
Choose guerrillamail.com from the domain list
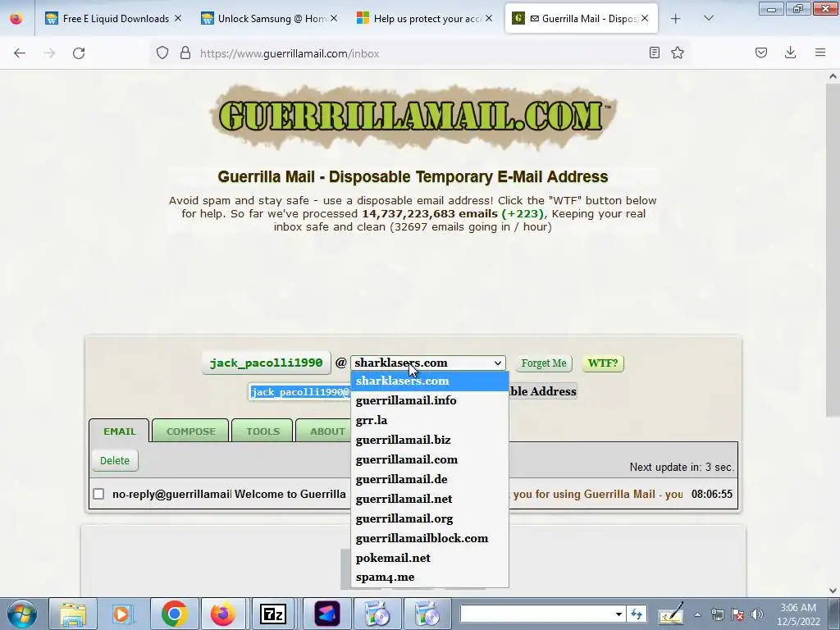(x=430, y=459)
